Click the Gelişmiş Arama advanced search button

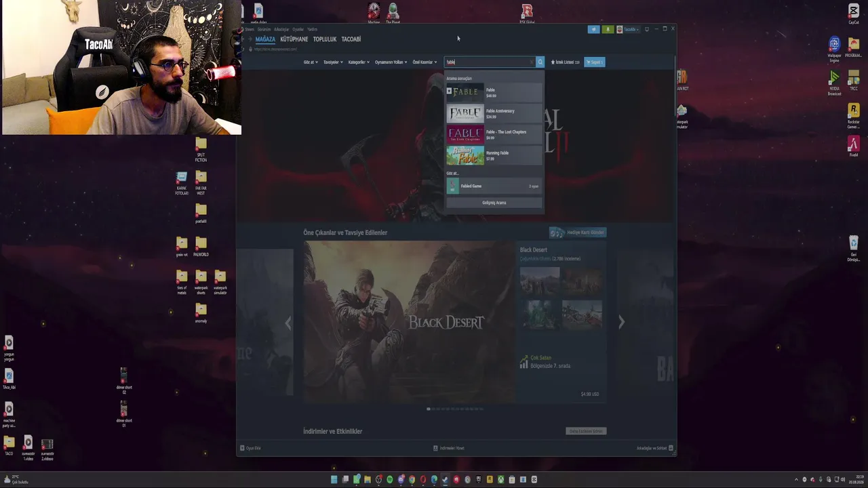(494, 203)
